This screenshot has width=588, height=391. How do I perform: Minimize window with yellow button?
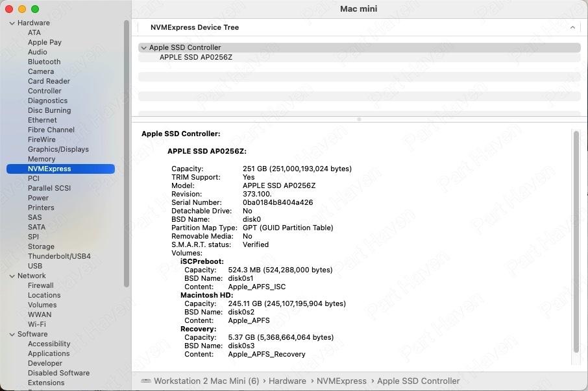coord(22,9)
